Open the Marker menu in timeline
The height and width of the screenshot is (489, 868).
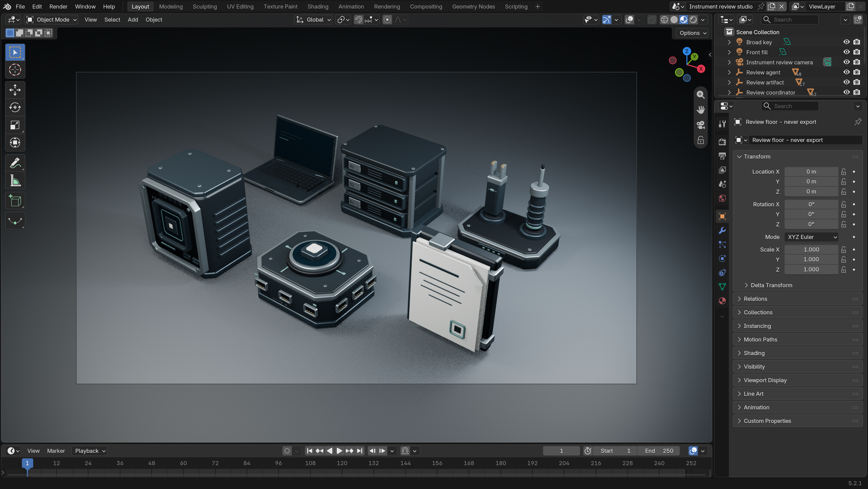tap(56, 451)
